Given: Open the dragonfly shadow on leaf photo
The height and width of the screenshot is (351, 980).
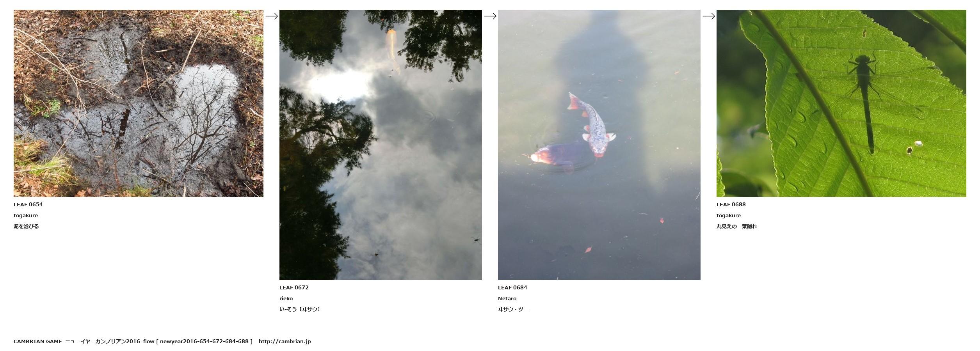Looking at the screenshot, I should 841,103.
